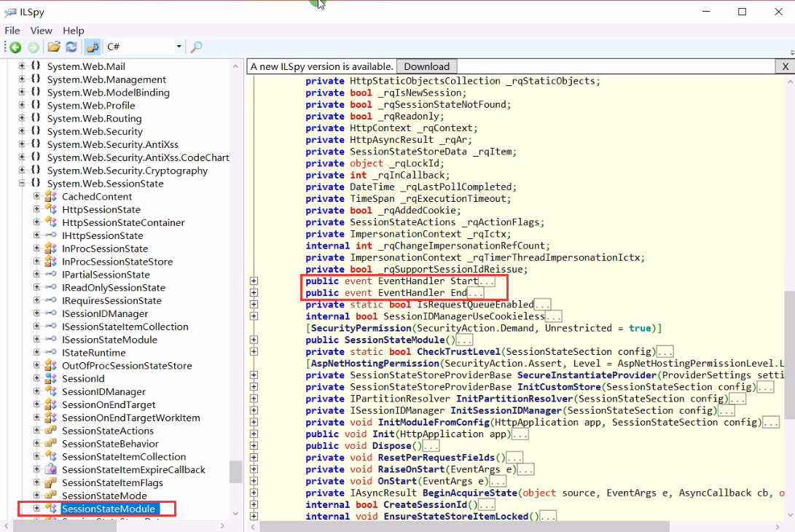Screen dimensions: 795x532
Task: Expand the folded Start event code
Action: click(x=254, y=281)
